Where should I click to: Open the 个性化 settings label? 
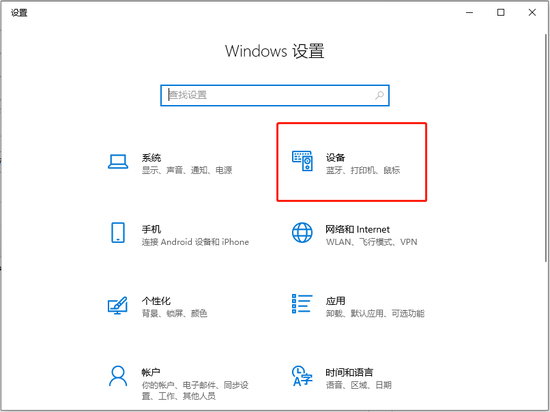coord(156,301)
